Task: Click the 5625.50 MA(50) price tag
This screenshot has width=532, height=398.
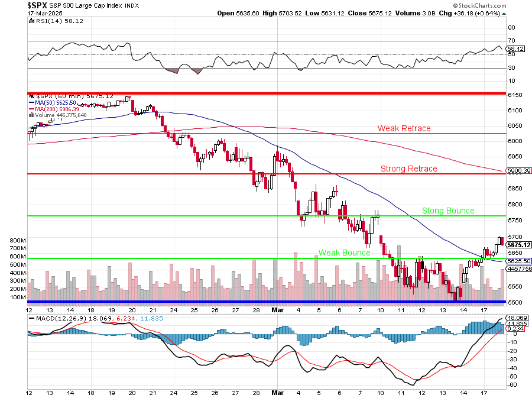Action: click(x=518, y=261)
